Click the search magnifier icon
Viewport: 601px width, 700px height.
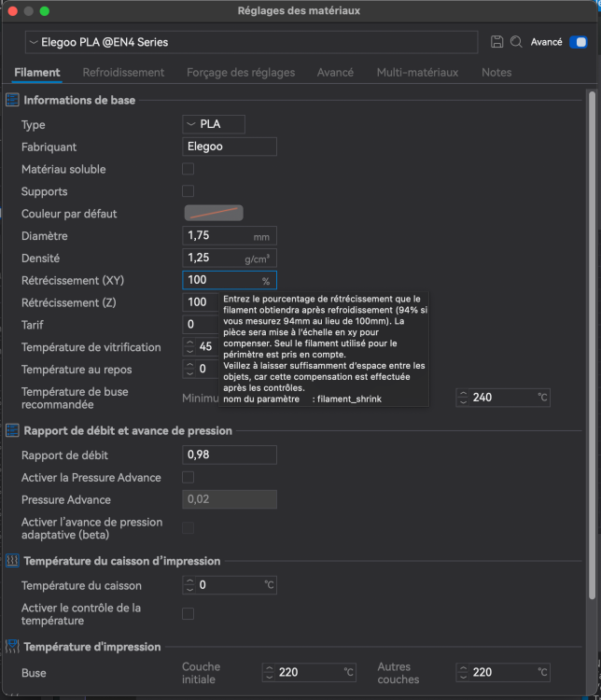coord(516,42)
